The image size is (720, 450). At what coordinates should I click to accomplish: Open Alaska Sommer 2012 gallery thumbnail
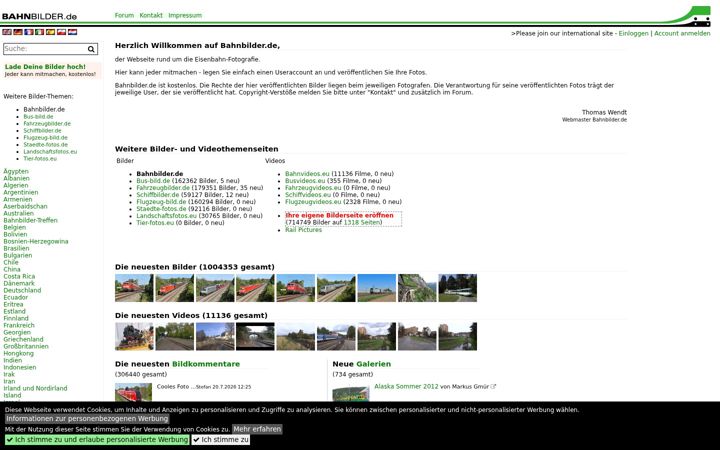(351, 394)
